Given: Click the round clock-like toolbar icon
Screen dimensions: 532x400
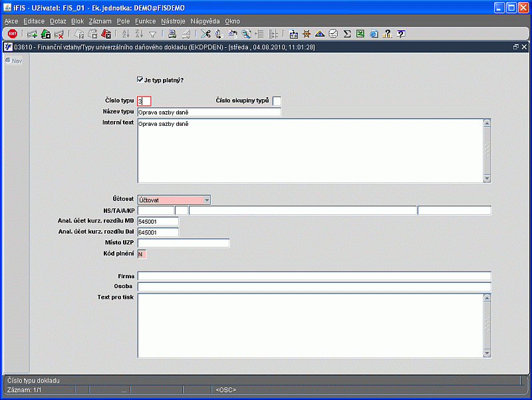Looking at the screenshot, I should pos(334,34).
